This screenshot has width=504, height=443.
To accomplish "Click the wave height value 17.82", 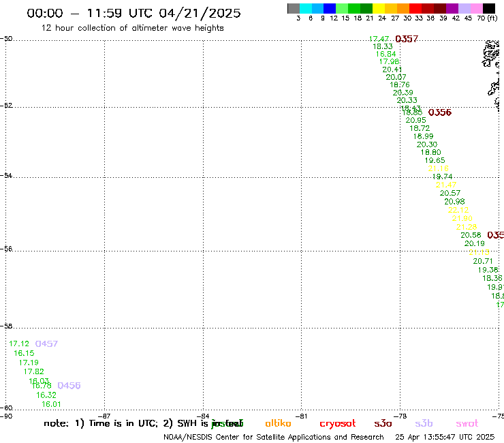I will (x=34, y=371).
